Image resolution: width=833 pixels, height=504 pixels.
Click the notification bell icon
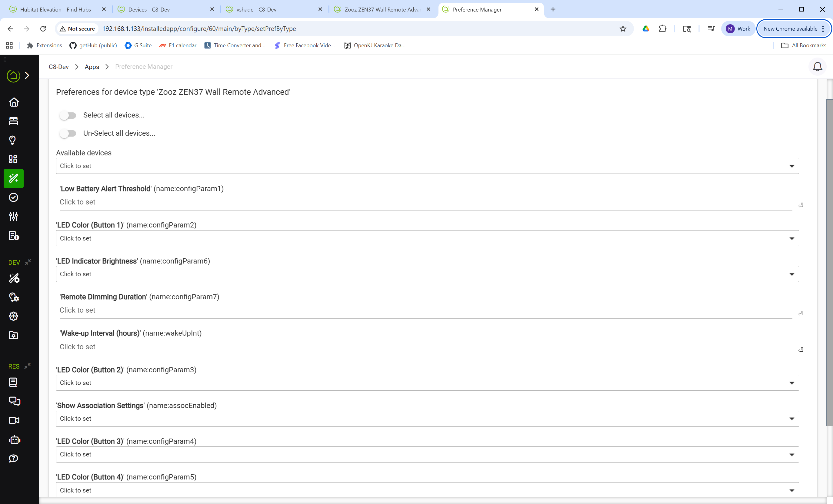[x=817, y=67]
